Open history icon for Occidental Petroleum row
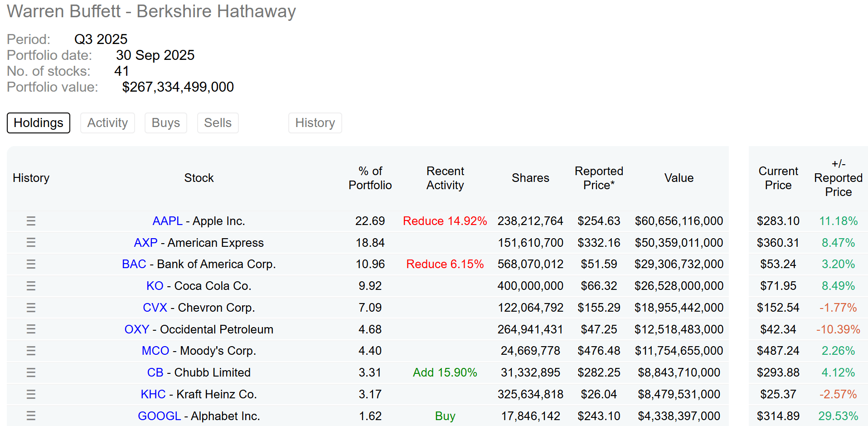The image size is (868, 426). [x=31, y=329]
